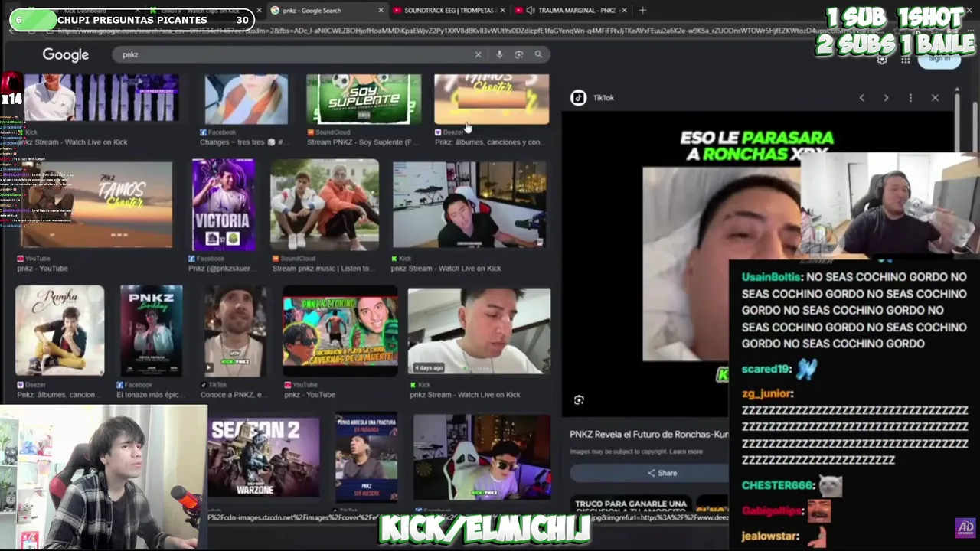Close the image preview panel

[935, 98]
